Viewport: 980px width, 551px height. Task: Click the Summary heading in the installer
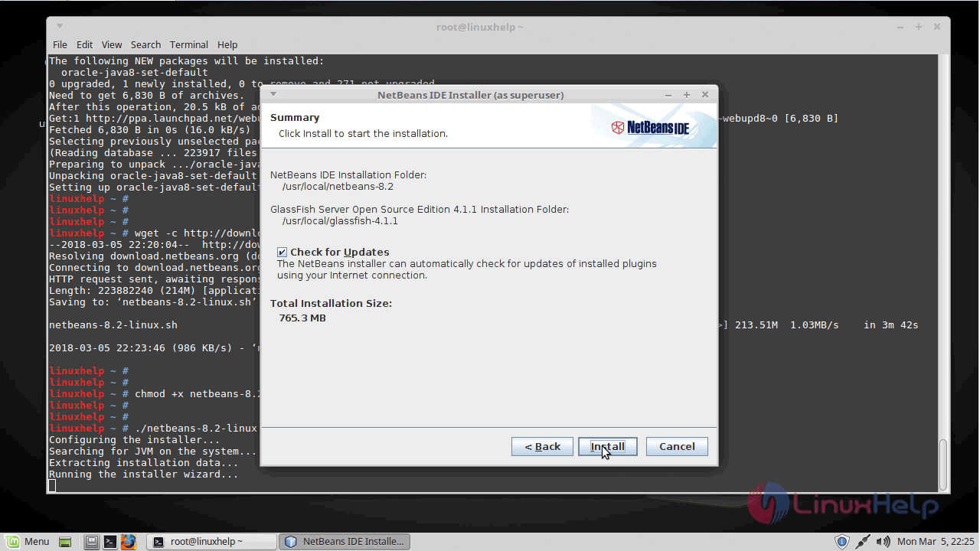[295, 117]
